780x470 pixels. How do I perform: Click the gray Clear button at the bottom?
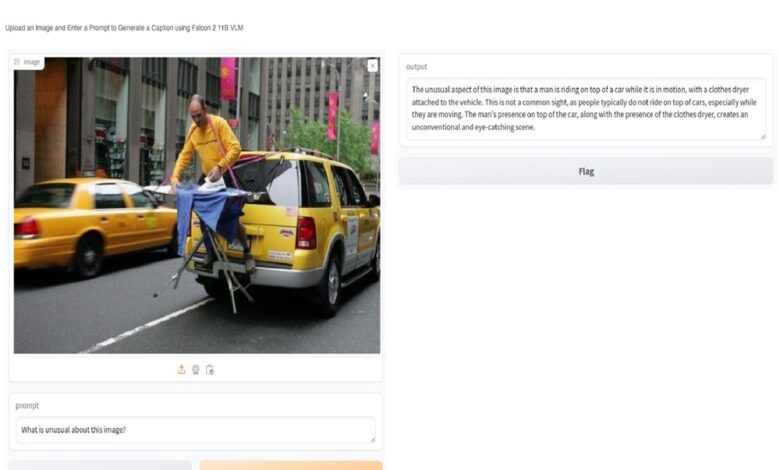point(100,466)
